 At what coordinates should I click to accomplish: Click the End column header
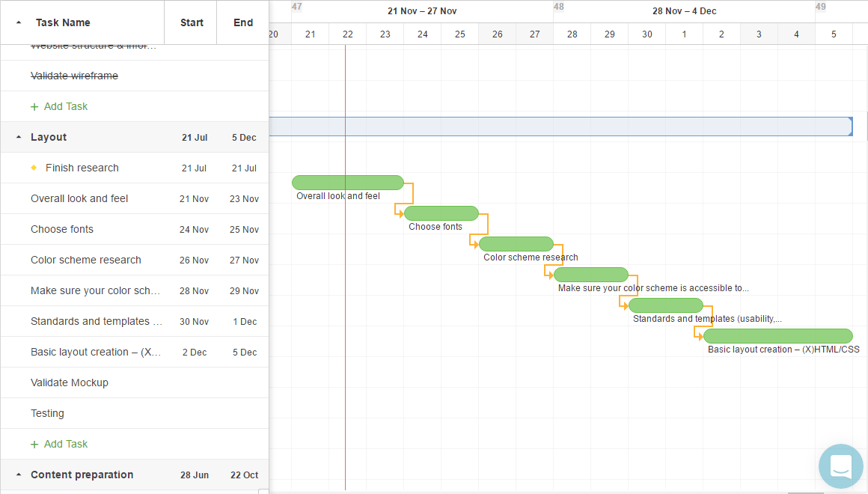tap(242, 22)
